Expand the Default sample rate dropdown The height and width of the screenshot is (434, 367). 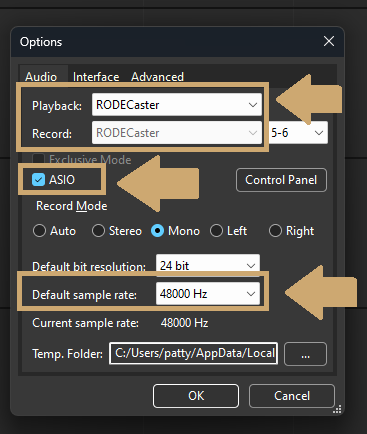coord(208,294)
